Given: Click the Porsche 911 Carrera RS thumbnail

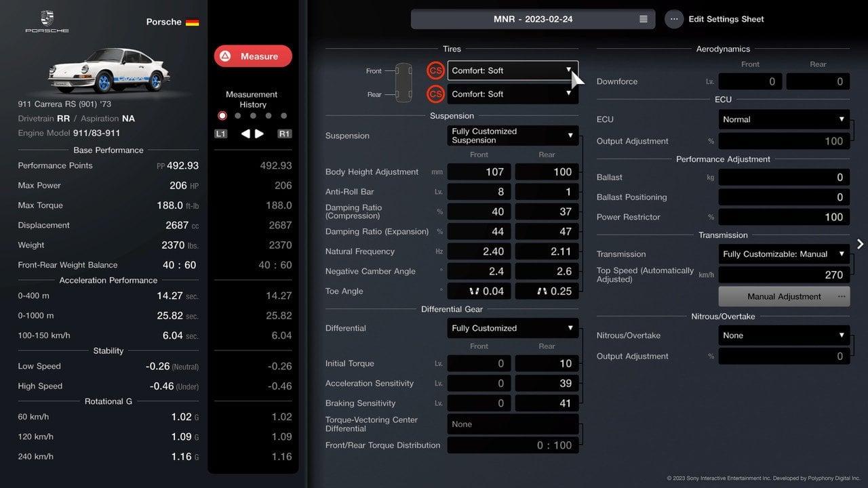Looking at the screenshot, I should [x=108, y=70].
